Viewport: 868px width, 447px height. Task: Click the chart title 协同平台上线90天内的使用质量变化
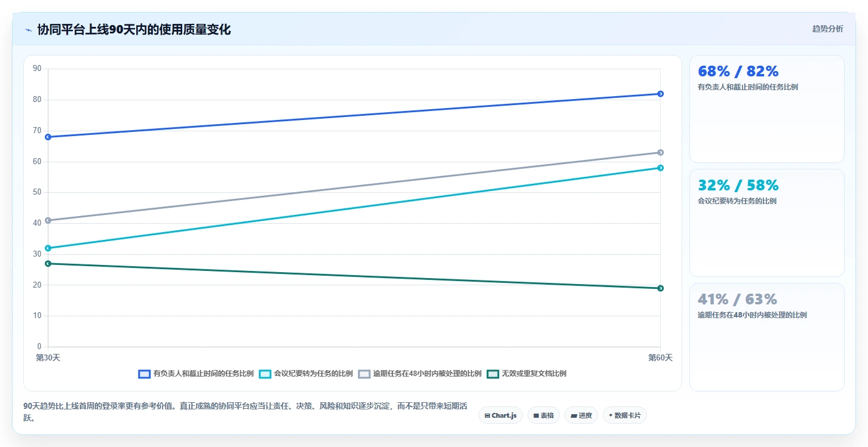pyautogui.click(x=134, y=29)
